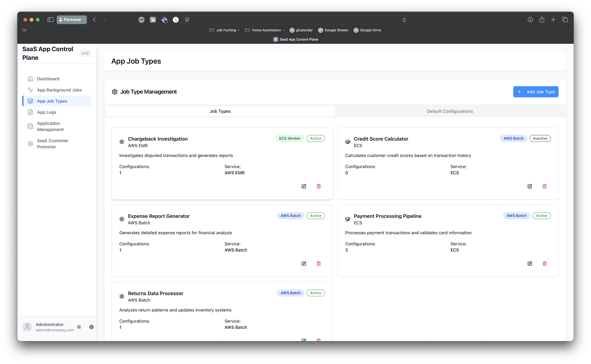Open the favorites grid icon
Screen dimensions: 591x364
tap(24, 30)
